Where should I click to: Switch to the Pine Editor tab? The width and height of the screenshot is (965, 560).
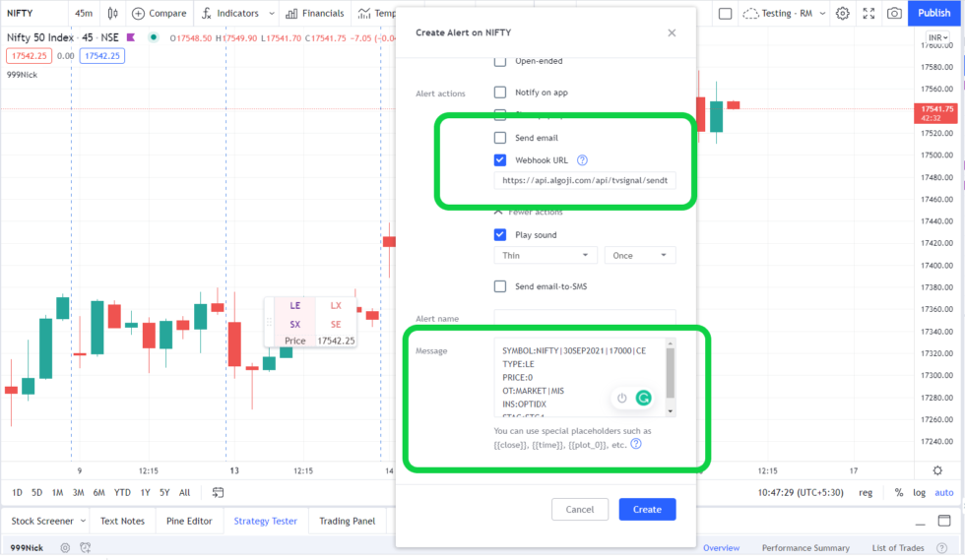click(x=189, y=521)
